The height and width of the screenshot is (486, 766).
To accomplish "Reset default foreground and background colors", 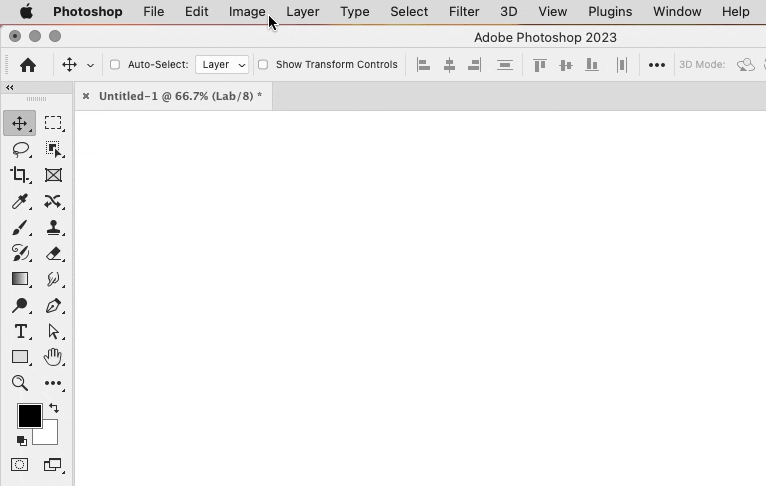I will pyautogui.click(x=21, y=441).
